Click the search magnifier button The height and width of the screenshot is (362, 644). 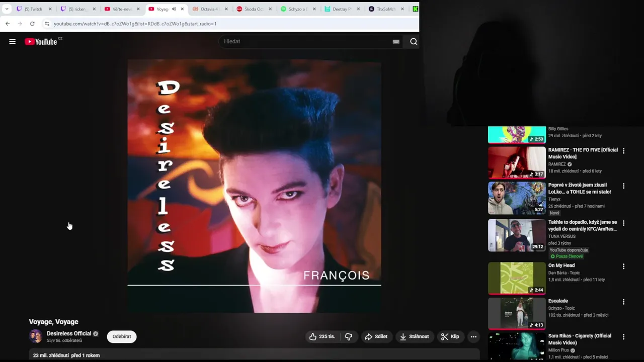click(x=414, y=42)
